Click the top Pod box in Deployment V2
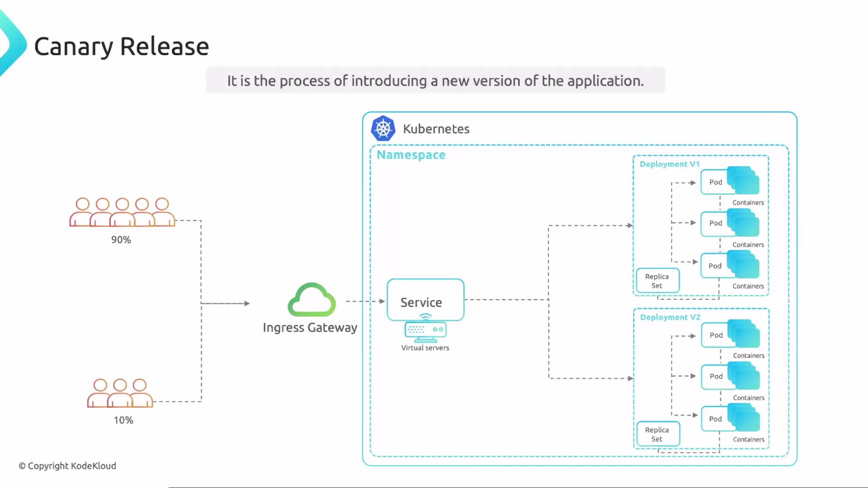The image size is (868, 488). (716, 335)
